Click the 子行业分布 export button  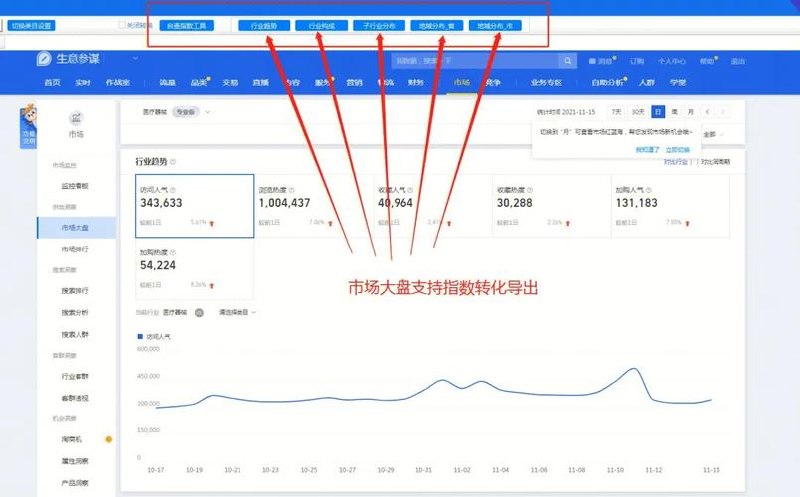coord(379,26)
